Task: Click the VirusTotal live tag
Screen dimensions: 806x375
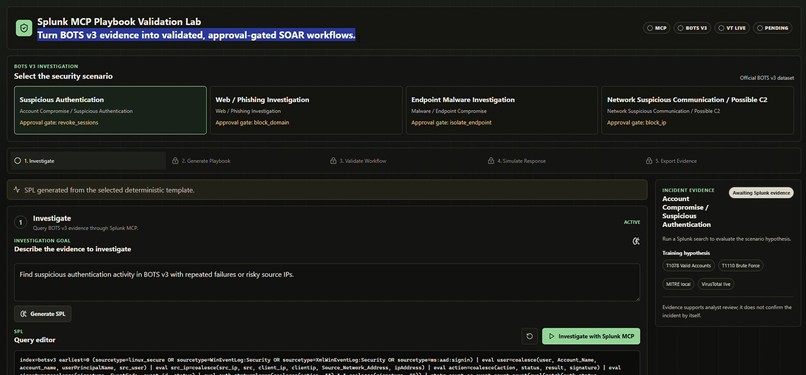Action: (x=716, y=284)
